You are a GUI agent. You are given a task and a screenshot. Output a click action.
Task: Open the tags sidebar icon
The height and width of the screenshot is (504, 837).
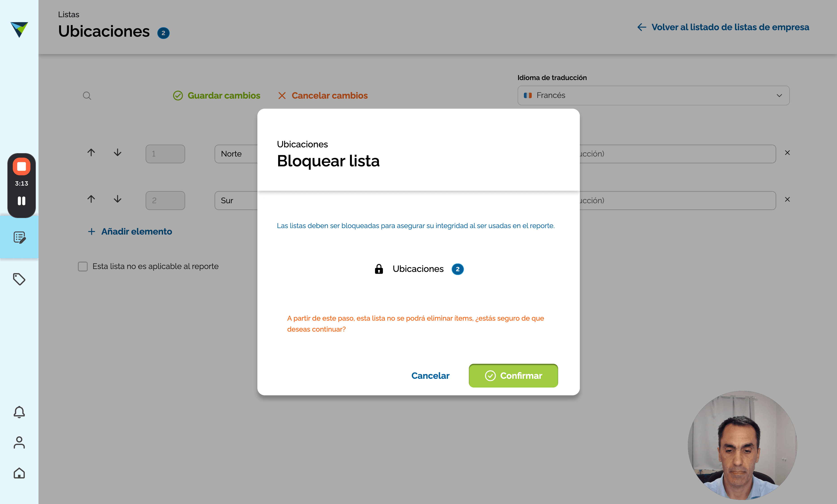coord(19,279)
